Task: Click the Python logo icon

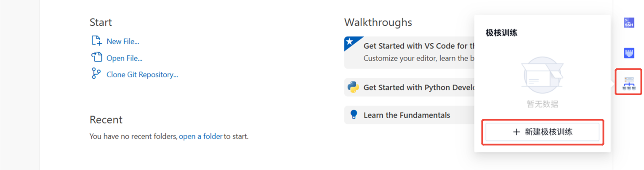Action: [353, 87]
